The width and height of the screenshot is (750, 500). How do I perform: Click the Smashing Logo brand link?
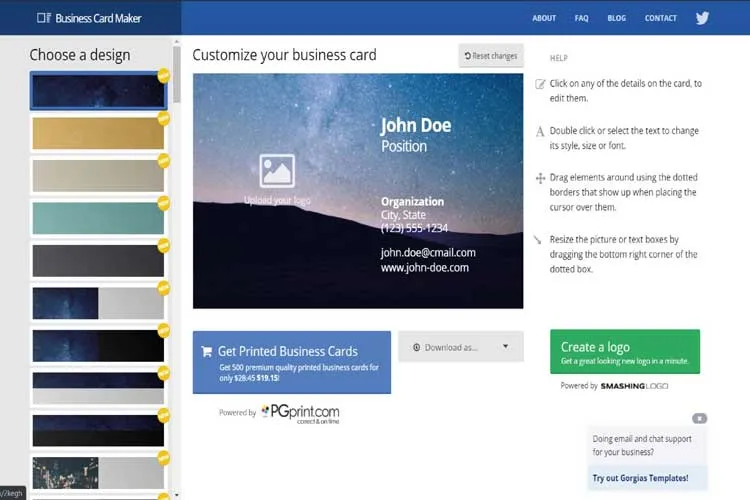tap(634, 386)
